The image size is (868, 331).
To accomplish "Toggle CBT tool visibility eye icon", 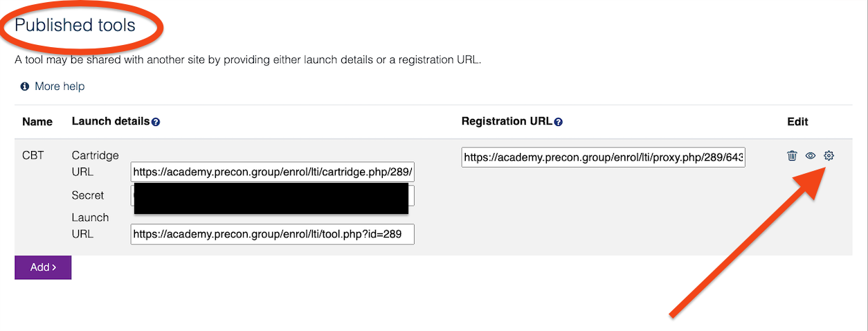I will [x=811, y=156].
